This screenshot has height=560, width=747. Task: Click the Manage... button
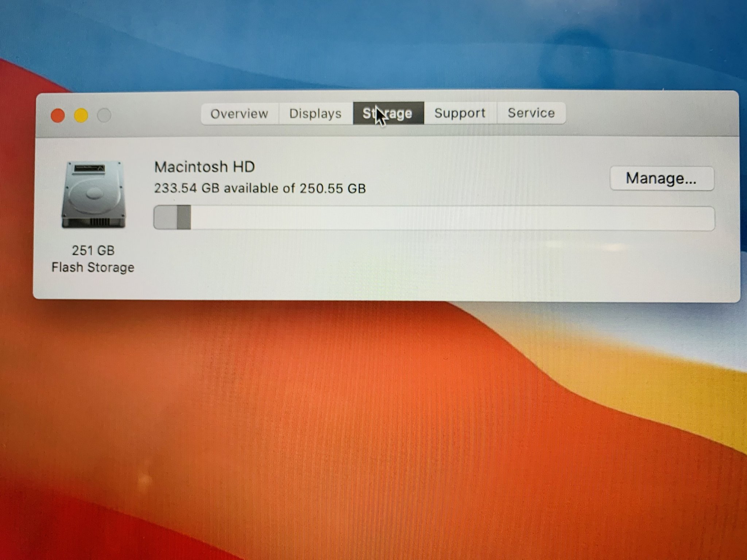(x=661, y=179)
